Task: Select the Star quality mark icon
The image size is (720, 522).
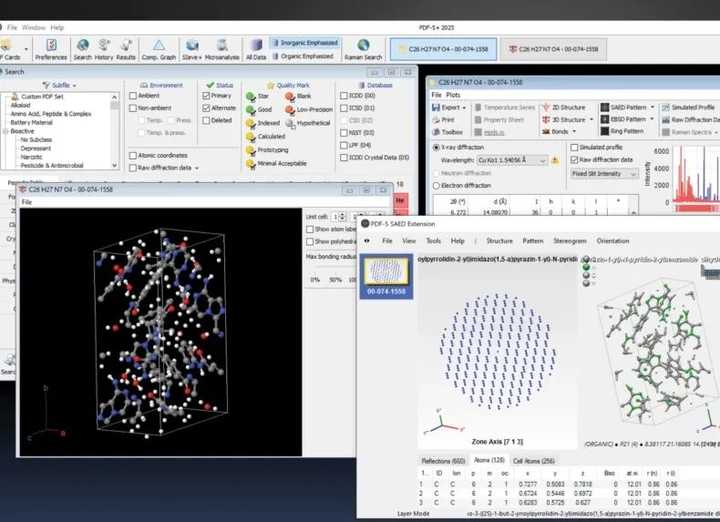Action: [x=251, y=96]
